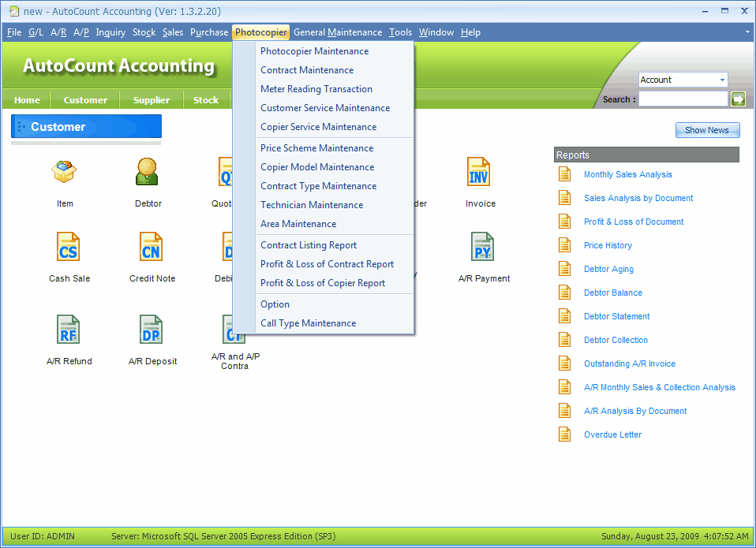This screenshot has height=548, width=756.
Task: Open Debtor Aging report link
Action: (608, 269)
